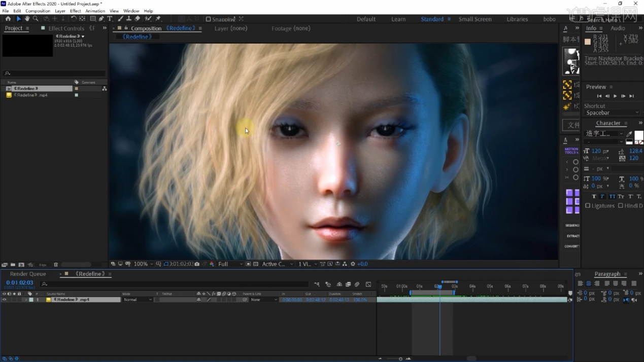Click the Home icon in the toolbar
Screen dimensions: 644x362
[x=8, y=19]
